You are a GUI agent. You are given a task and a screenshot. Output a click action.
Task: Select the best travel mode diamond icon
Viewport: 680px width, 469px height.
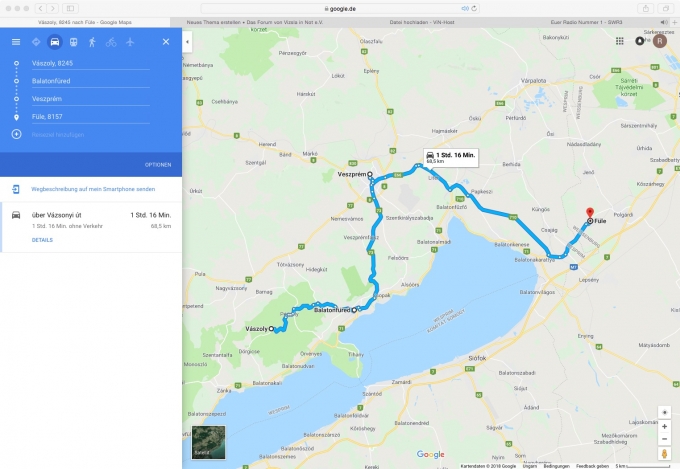36,42
